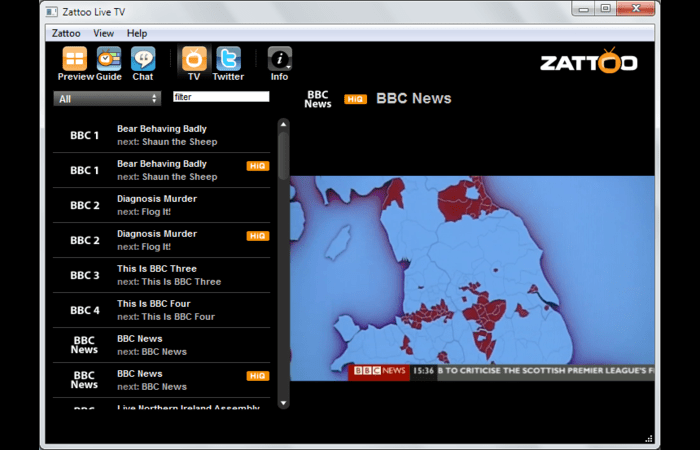Click HiQ badge on BBC 1 row

tap(258, 166)
